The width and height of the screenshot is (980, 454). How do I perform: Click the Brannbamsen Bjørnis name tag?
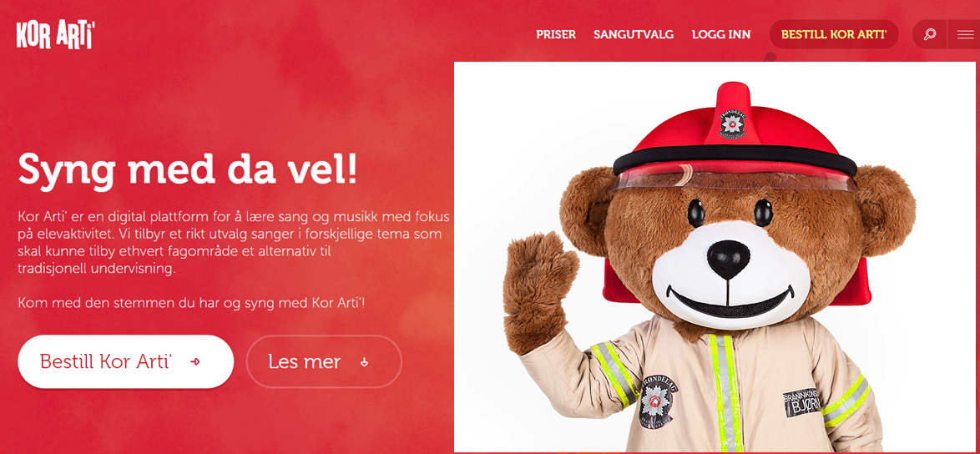tap(802, 401)
